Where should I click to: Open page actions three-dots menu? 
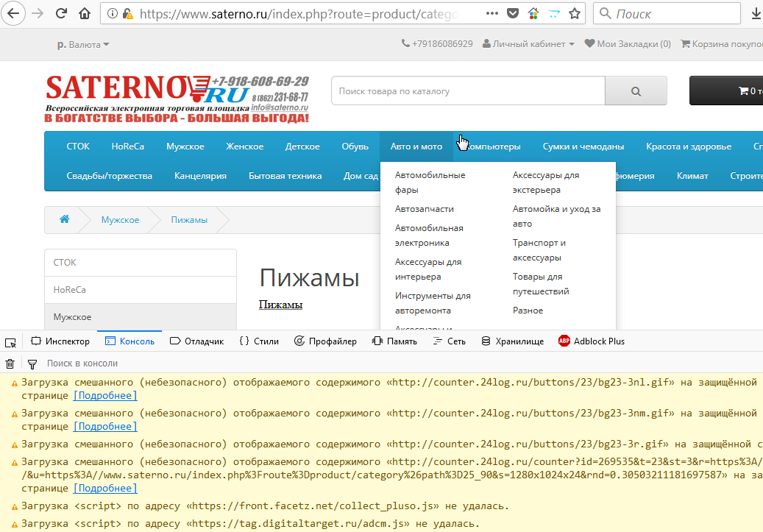[x=492, y=14]
